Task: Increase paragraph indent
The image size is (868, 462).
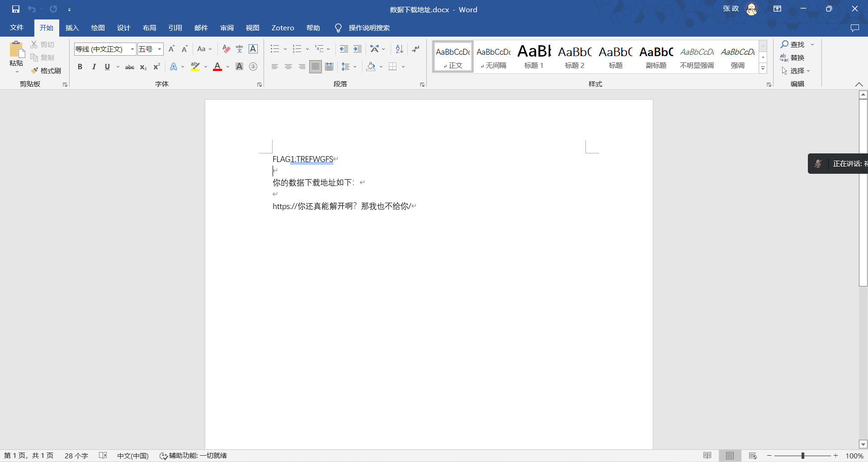Action: (358, 49)
